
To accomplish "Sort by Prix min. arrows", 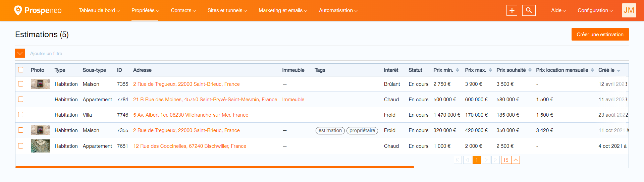I will 457,70.
